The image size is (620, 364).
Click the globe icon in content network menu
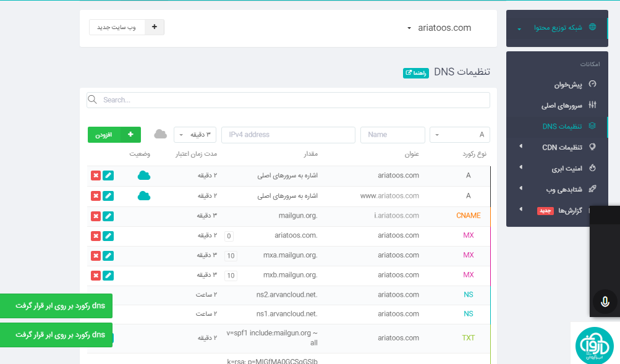[592, 27]
